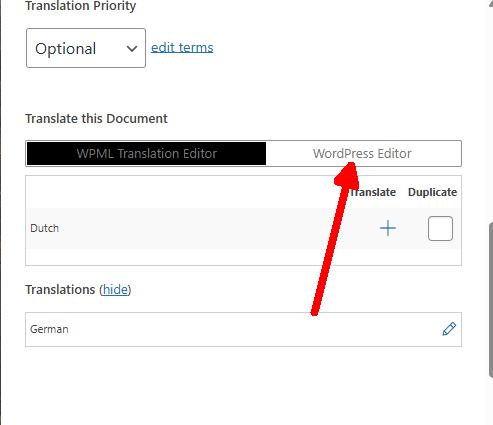Click the Translate column header
This screenshot has height=425, width=493.
point(373,192)
